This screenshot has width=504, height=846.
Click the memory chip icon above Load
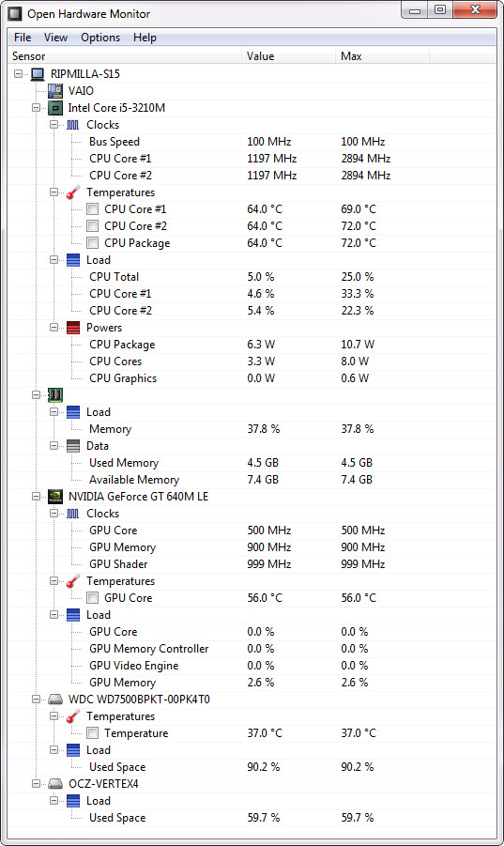(55, 395)
